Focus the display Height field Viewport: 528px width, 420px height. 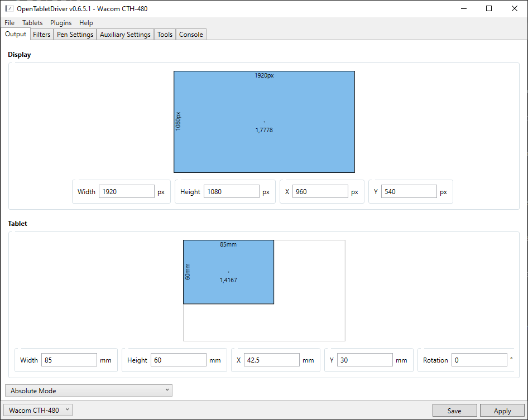tap(231, 192)
